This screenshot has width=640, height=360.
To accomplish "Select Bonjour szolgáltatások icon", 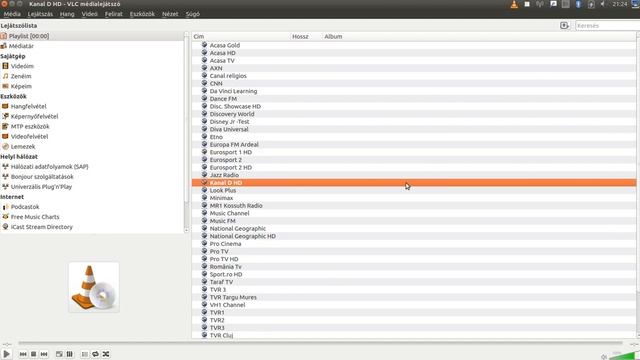I will (5, 176).
